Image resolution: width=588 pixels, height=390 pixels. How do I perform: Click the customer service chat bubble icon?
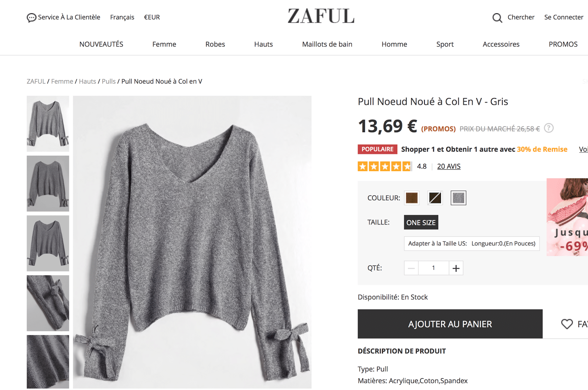32,18
